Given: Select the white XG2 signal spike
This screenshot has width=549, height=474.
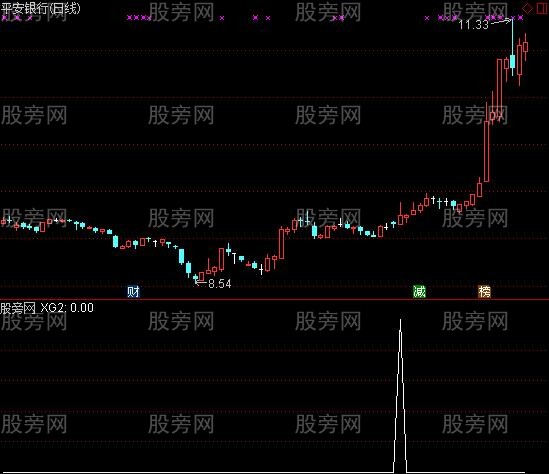Looking at the screenshot, I should (400, 396).
